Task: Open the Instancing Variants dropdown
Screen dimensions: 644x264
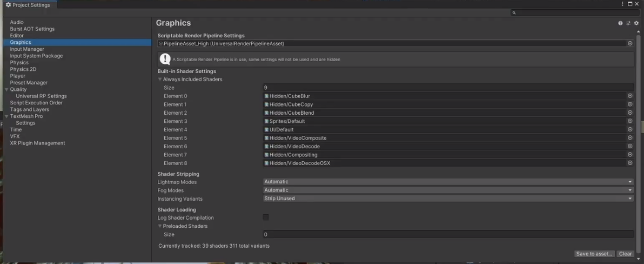Action: 448,199
